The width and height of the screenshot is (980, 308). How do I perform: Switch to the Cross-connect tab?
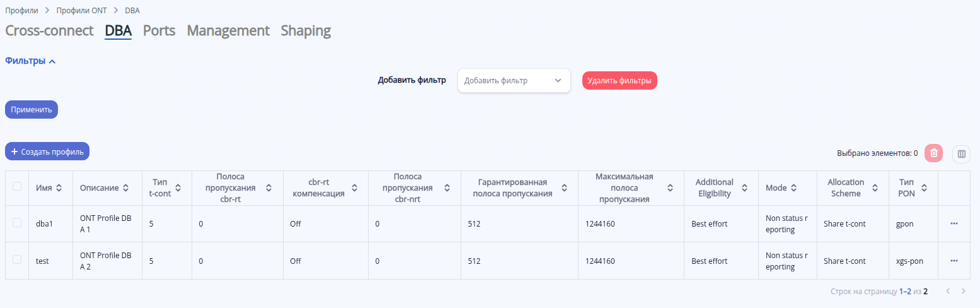coord(49,30)
